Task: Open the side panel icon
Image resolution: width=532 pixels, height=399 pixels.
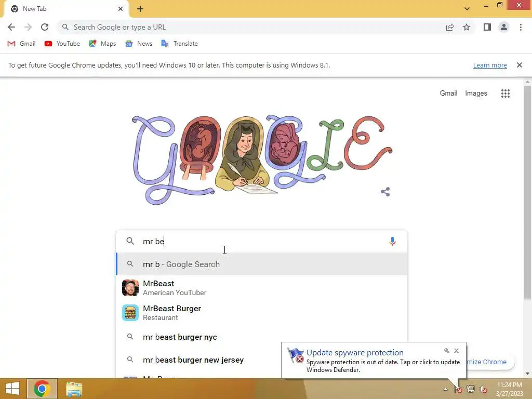Action: [487, 27]
